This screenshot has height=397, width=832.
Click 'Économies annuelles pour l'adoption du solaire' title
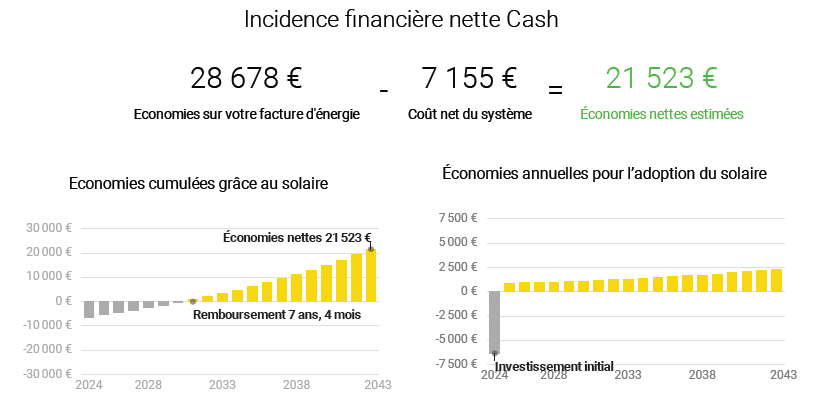604,174
